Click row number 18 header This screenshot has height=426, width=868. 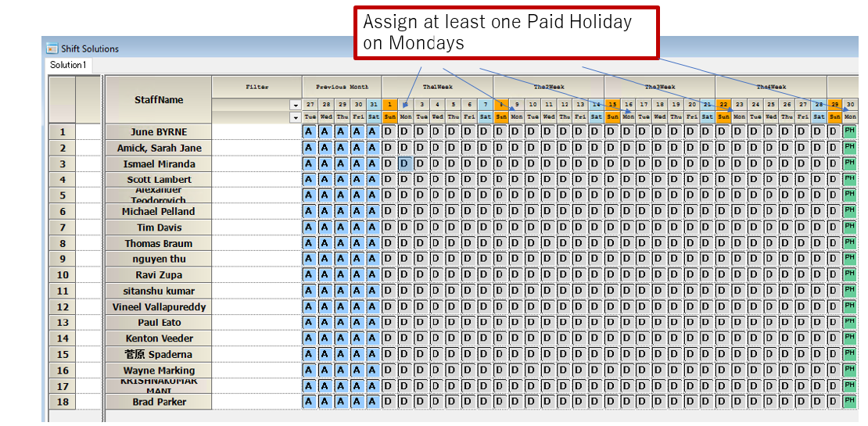63,403
